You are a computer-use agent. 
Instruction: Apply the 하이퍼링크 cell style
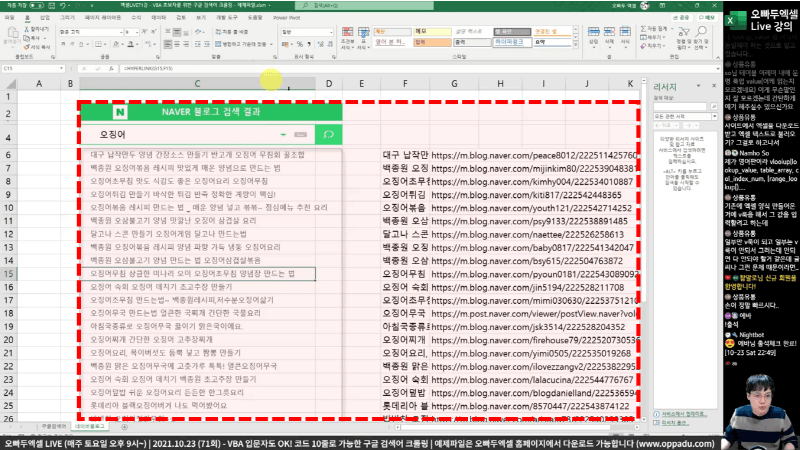511,42
